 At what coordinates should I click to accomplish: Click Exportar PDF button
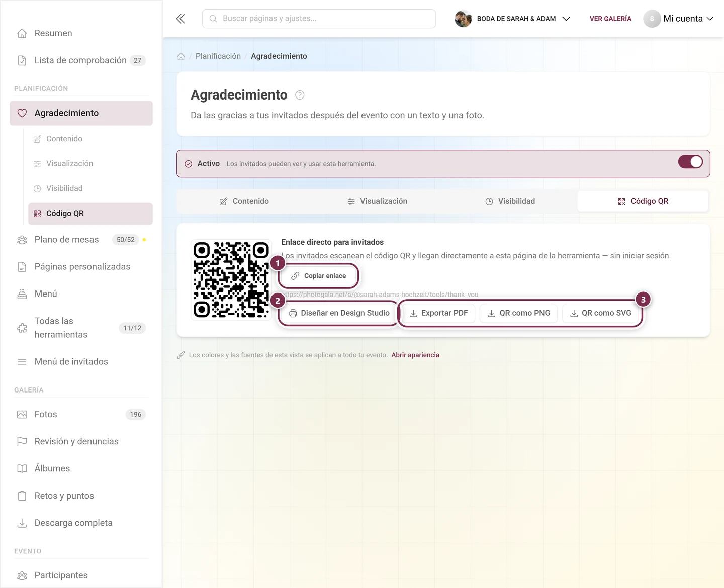(438, 313)
